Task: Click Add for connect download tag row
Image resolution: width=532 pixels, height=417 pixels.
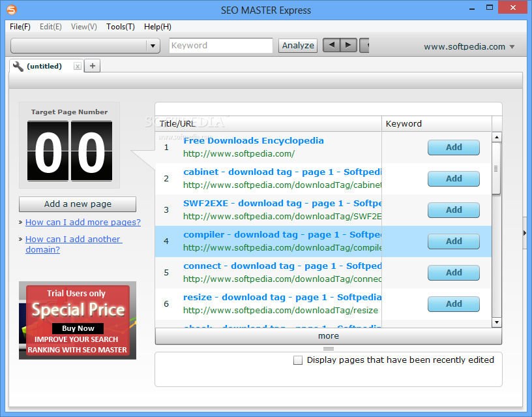Action: 454,272
